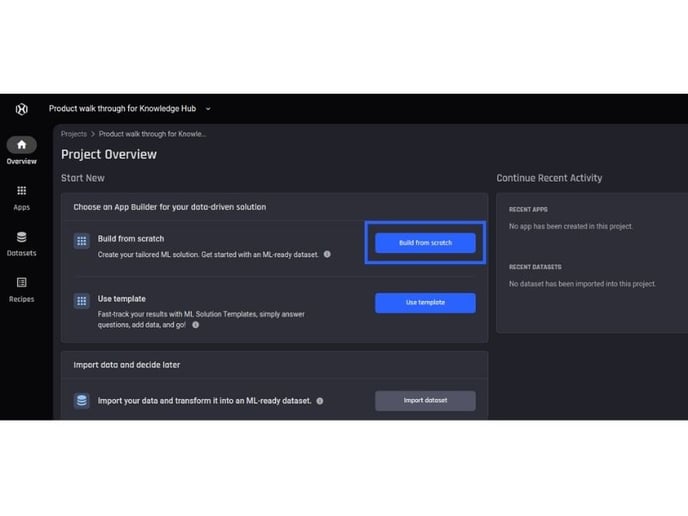Click 'Create your tailored ML solution' description
Screen dimensions: 688x516
pos(208,254)
